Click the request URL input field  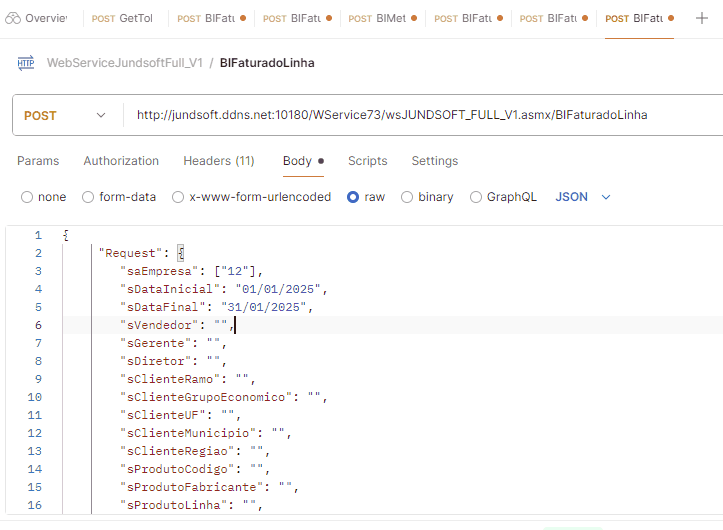tap(420, 115)
